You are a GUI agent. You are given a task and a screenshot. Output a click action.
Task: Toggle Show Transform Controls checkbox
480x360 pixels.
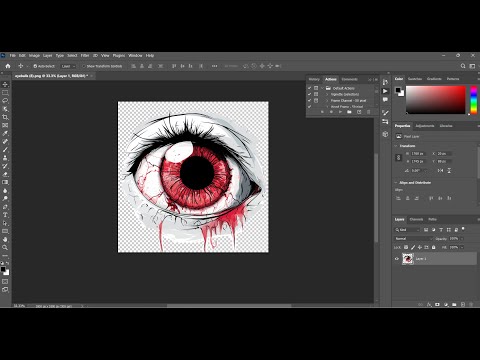[84, 66]
